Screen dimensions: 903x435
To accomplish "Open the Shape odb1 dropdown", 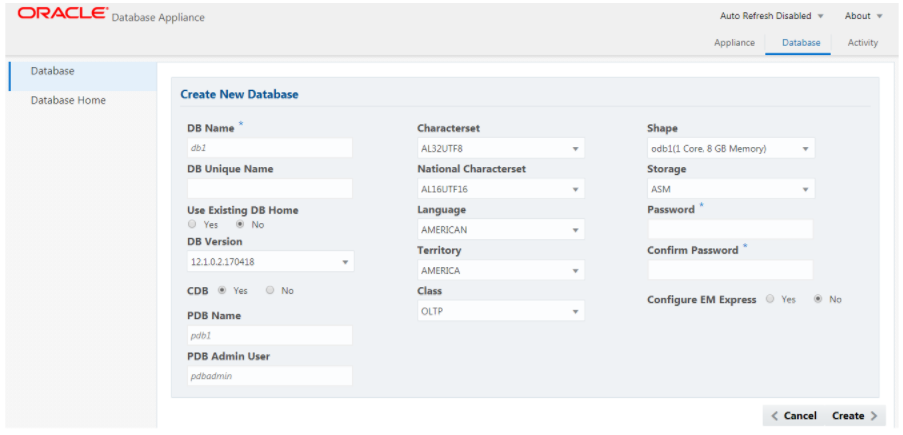I will [x=731, y=149].
